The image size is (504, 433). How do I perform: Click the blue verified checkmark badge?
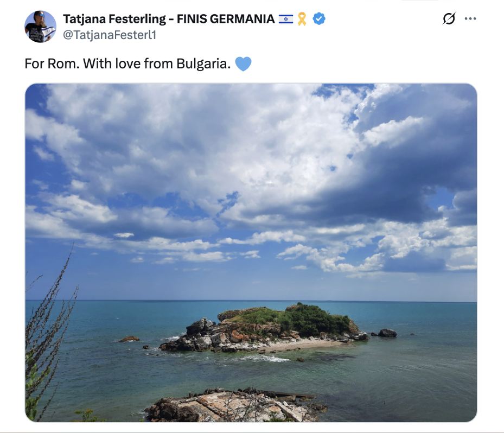(319, 18)
